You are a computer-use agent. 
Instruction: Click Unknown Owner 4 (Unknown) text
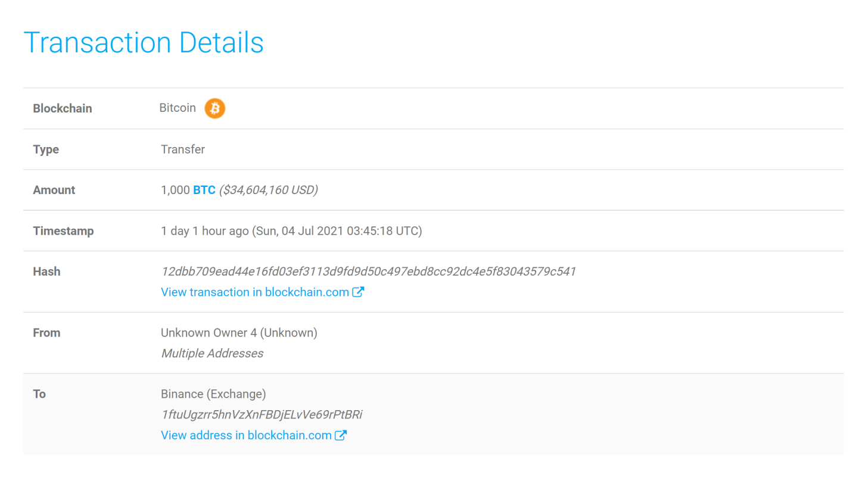pyautogui.click(x=239, y=333)
